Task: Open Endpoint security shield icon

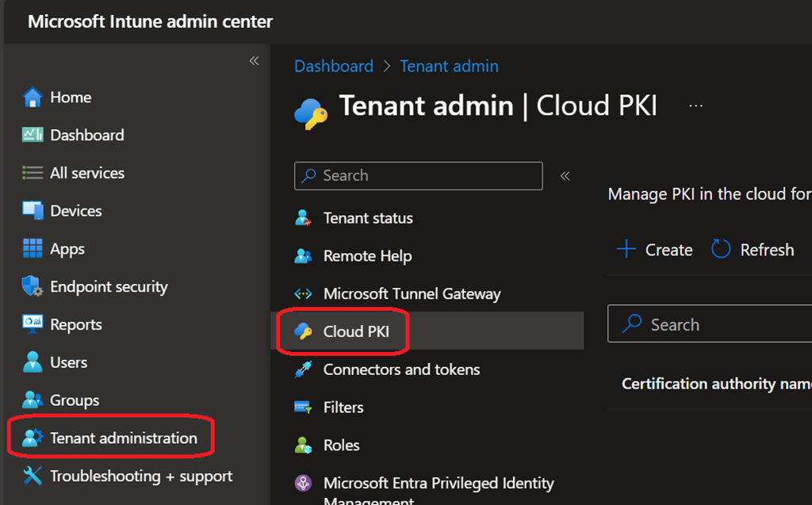Action: point(33,287)
